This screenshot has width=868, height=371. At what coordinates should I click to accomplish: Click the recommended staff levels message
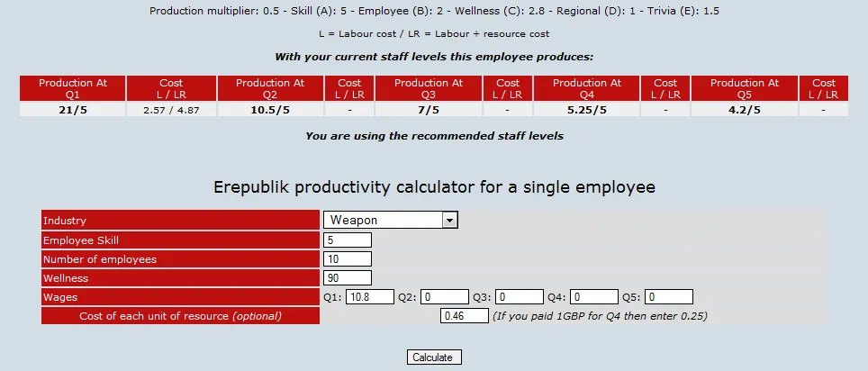pyautogui.click(x=434, y=136)
